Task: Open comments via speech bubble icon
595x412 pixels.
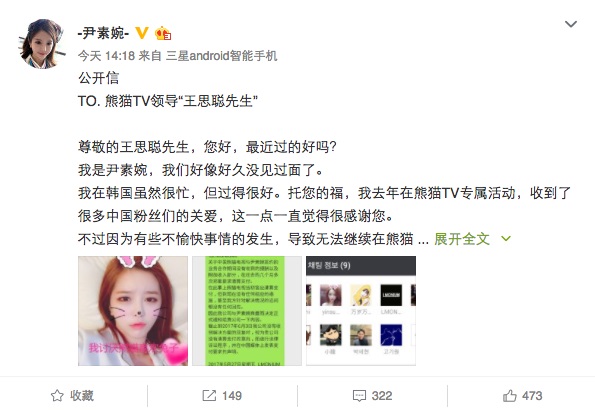Action: [x=359, y=396]
